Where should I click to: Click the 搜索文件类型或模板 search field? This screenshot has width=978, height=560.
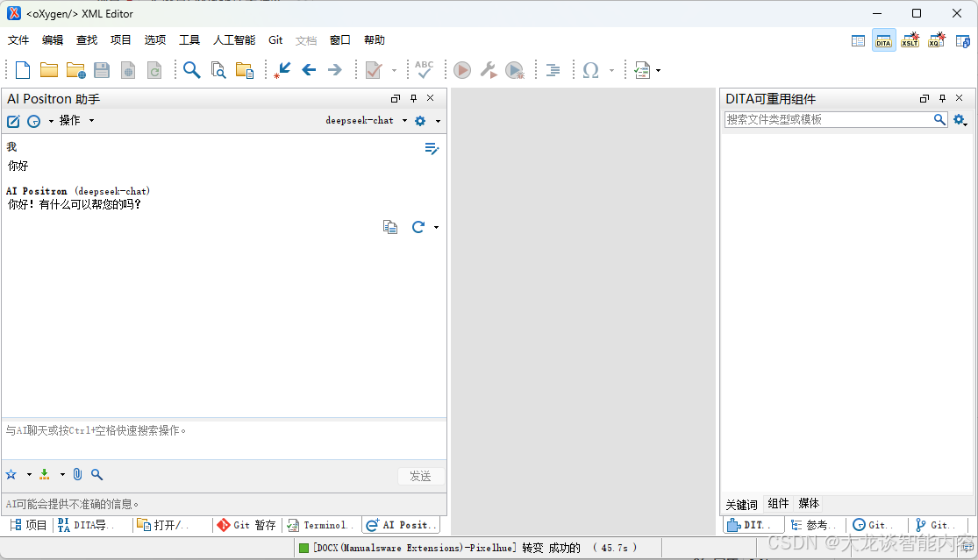pyautogui.click(x=828, y=119)
